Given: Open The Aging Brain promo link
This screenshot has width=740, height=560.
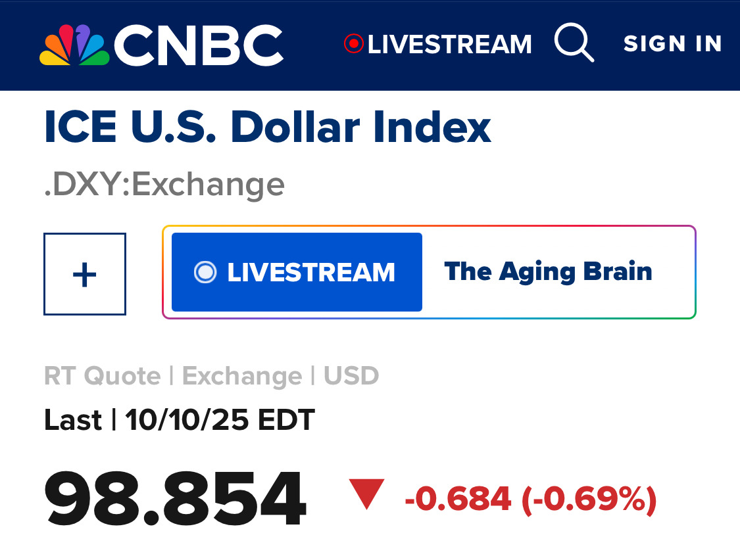Looking at the screenshot, I should click(548, 271).
